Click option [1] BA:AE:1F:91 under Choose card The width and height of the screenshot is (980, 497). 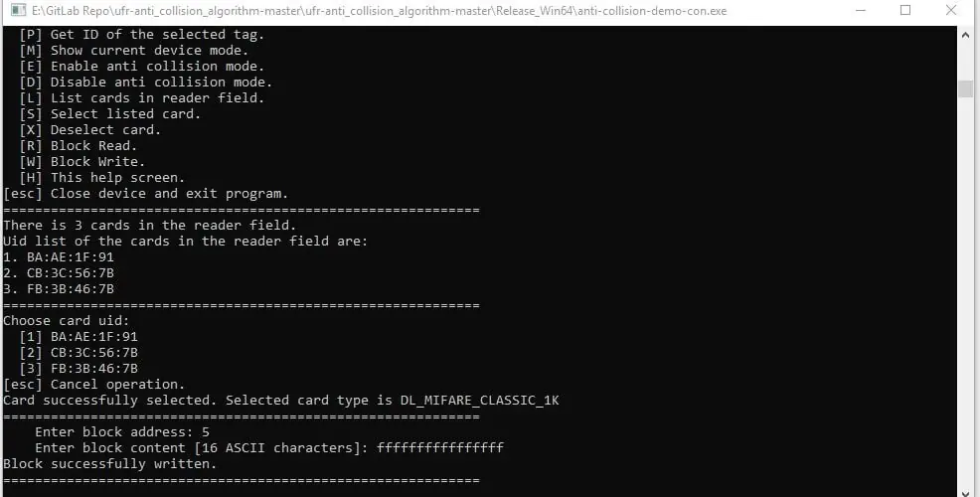pyautogui.click(x=79, y=336)
